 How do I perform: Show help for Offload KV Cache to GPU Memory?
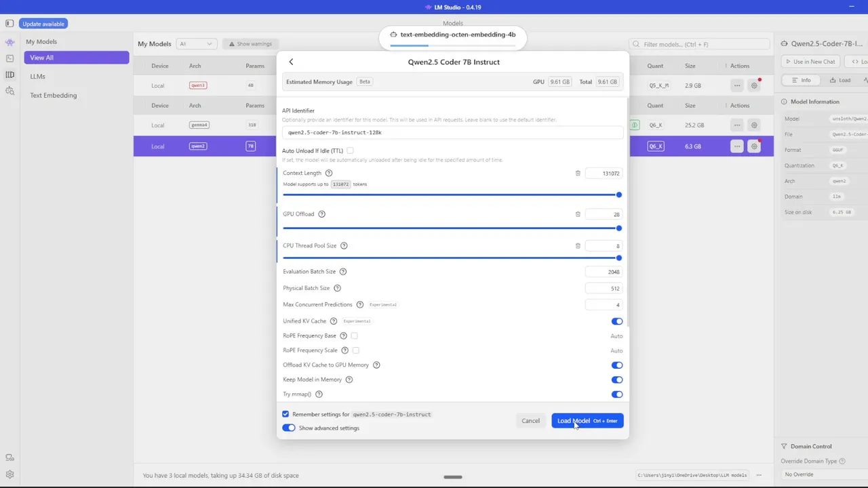tap(376, 365)
